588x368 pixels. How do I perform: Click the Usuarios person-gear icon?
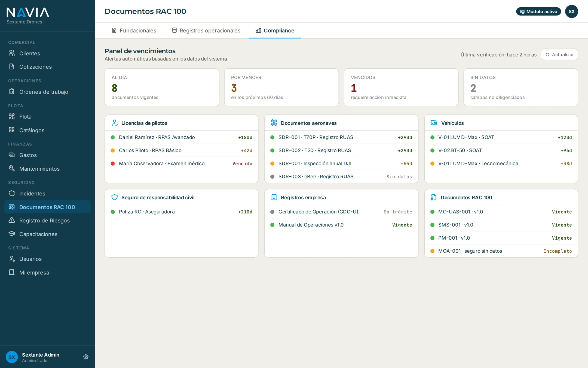coord(12,259)
